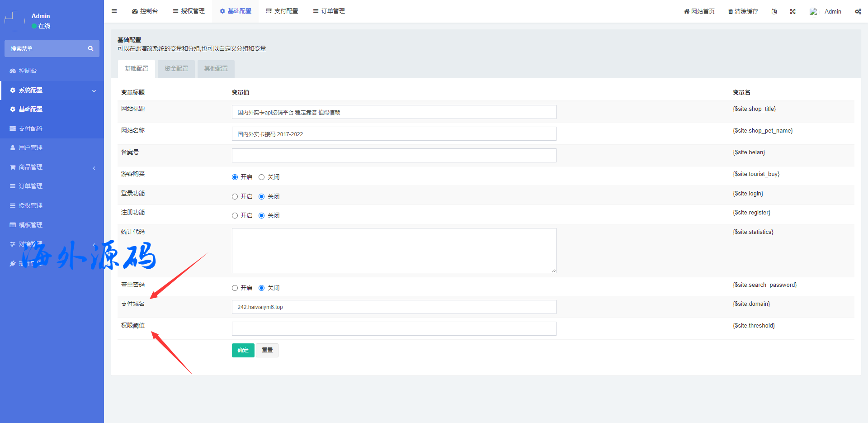The width and height of the screenshot is (868, 423).
Task: Open the language translate icon
Action: (774, 12)
